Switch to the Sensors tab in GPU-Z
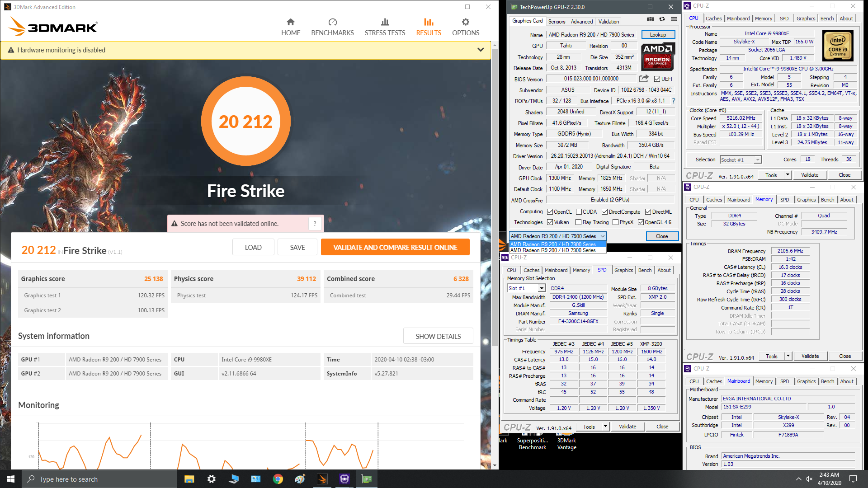This screenshot has width=868, height=488. (557, 21)
